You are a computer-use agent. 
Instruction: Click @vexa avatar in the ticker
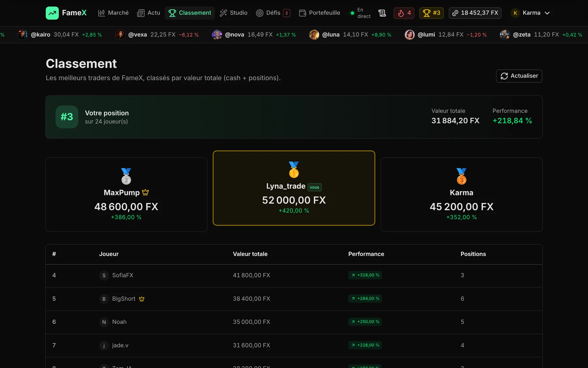pyautogui.click(x=120, y=35)
